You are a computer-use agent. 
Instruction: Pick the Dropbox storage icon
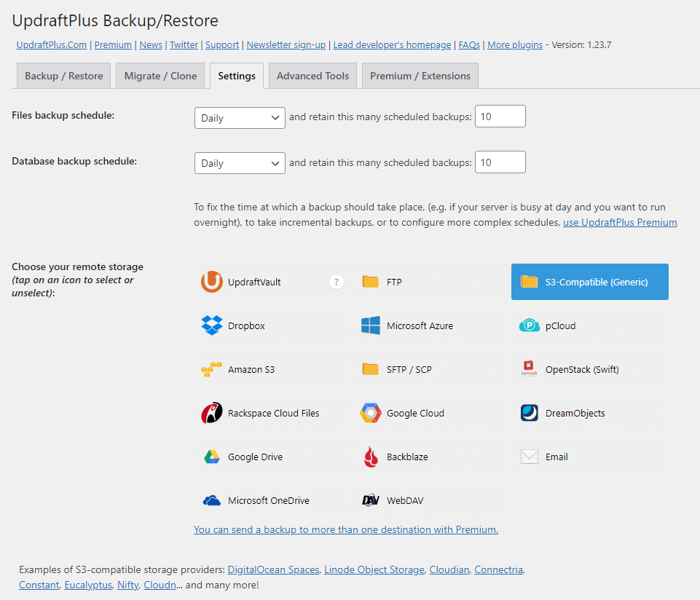pos(212,325)
